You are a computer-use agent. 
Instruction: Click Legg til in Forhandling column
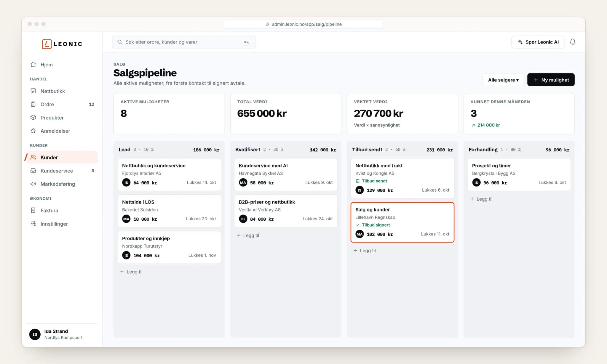coord(481,199)
